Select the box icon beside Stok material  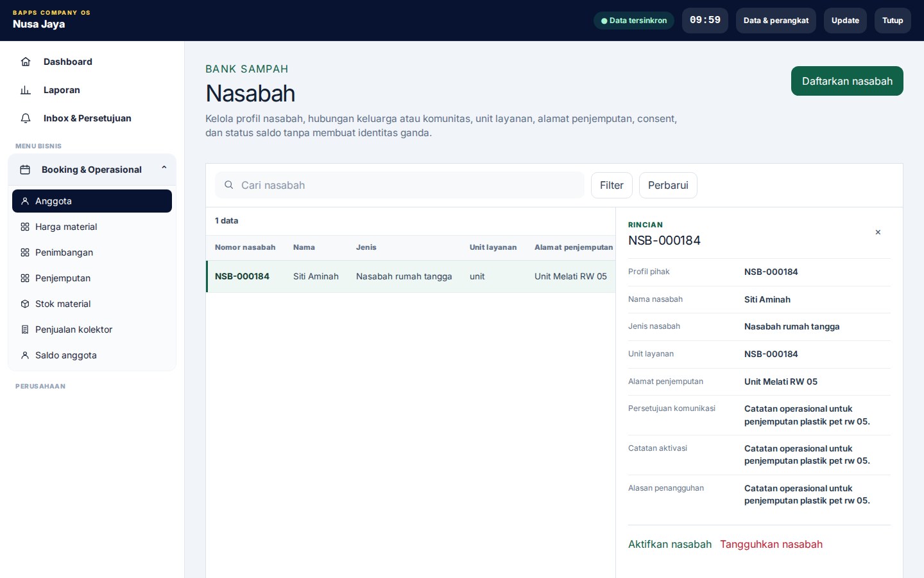click(25, 304)
